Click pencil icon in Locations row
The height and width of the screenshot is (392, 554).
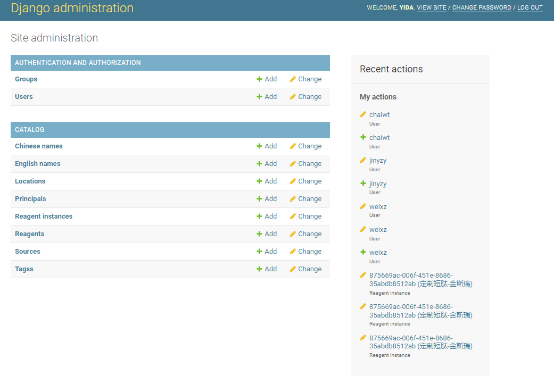coord(293,181)
